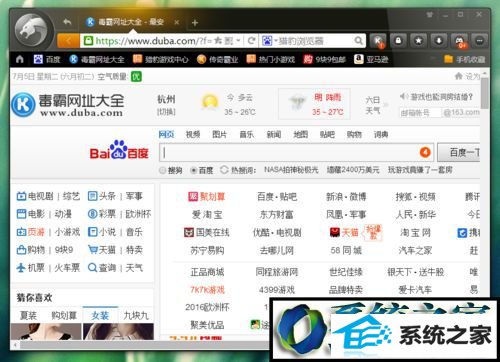The width and height of the screenshot is (500, 362).
Task: Click the vertical scrollbar thumb
Action: point(485,92)
